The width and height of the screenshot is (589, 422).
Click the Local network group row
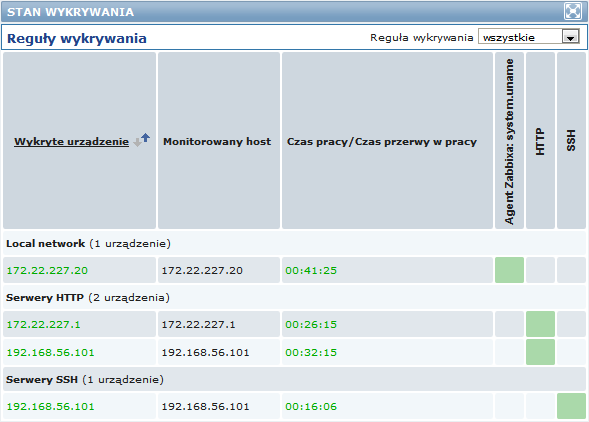(294, 244)
